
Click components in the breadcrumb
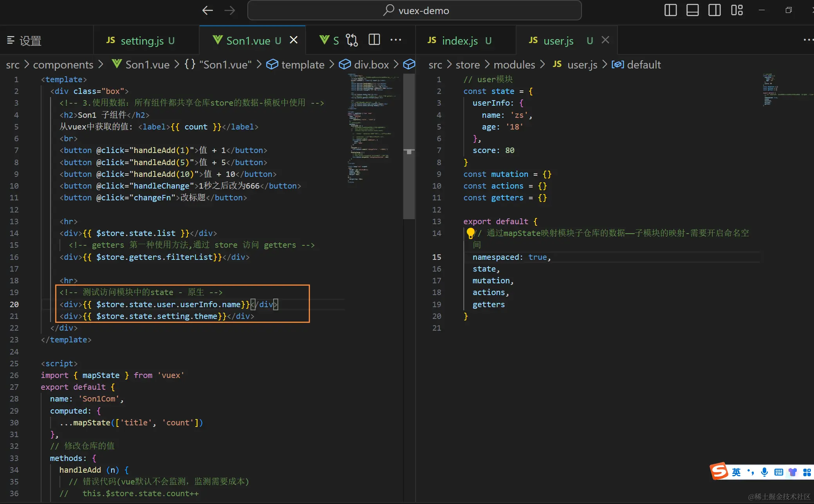tap(63, 65)
